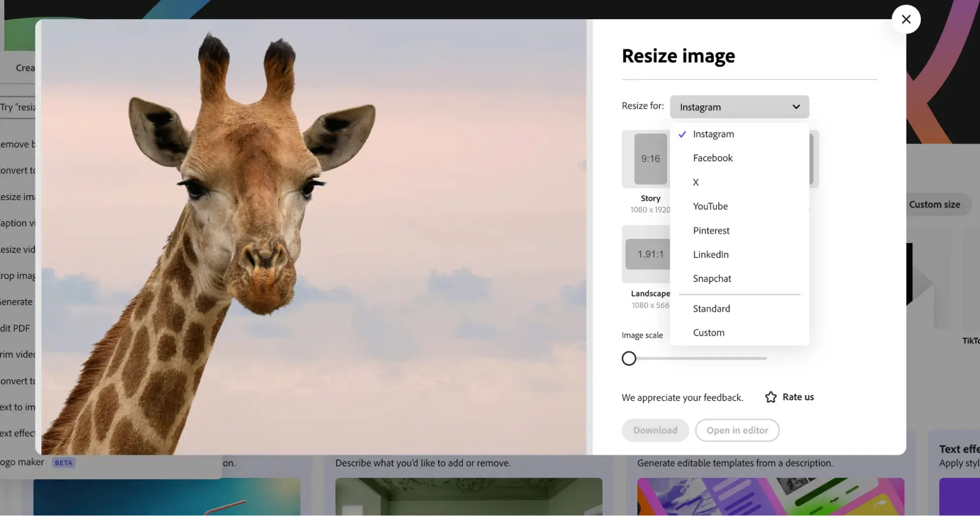Select Snapchat in the platform menu
Viewport: 980px width, 516px height.
(x=712, y=278)
